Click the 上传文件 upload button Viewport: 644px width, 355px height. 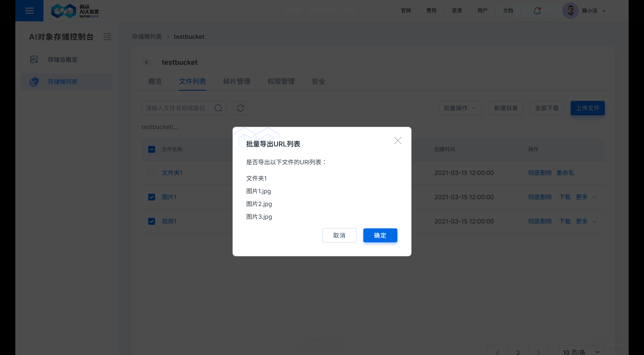tap(588, 108)
